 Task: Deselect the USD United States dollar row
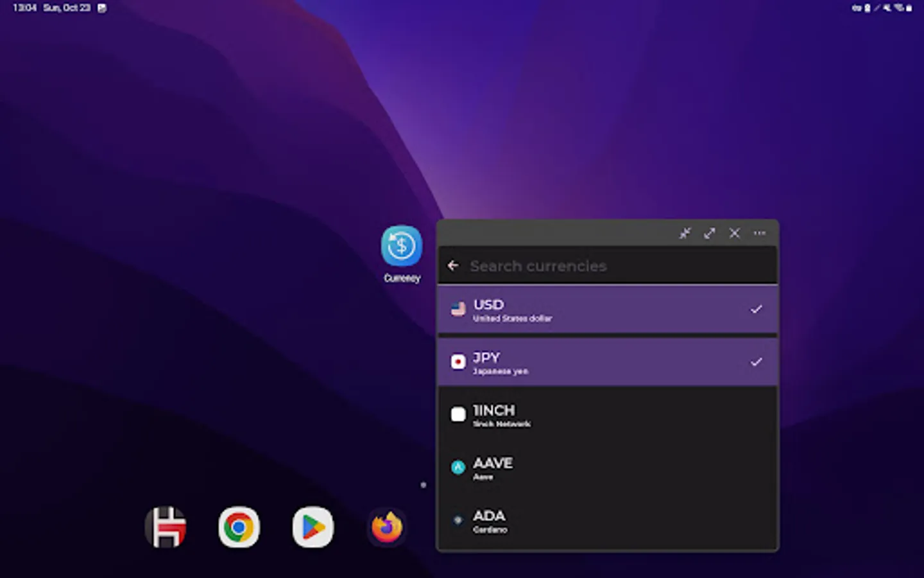point(608,310)
